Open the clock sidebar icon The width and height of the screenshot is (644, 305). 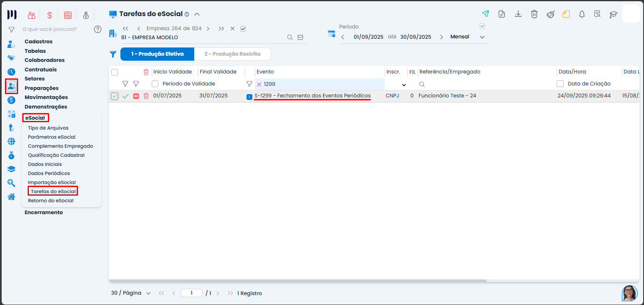pyautogui.click(x=11, y=72)
